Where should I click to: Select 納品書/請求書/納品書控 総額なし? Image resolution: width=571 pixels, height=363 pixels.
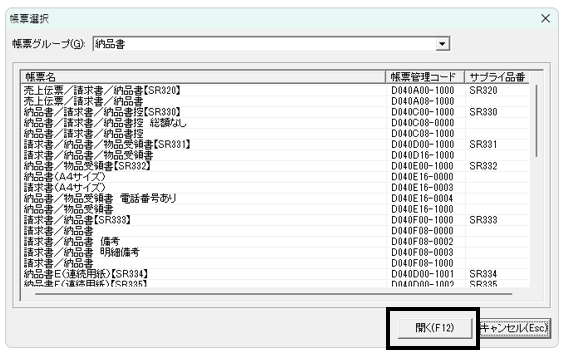click(x=275, y=123)
